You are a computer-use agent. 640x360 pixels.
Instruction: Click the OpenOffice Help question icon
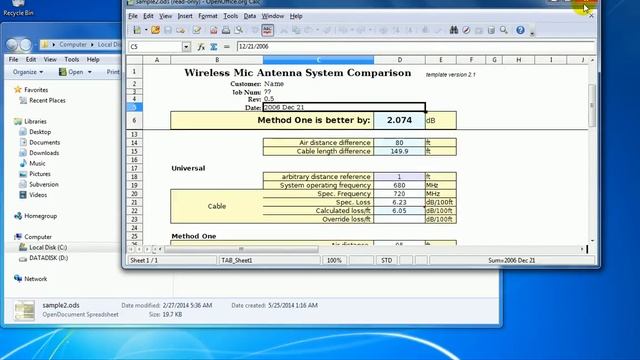(x=520, y=30)
